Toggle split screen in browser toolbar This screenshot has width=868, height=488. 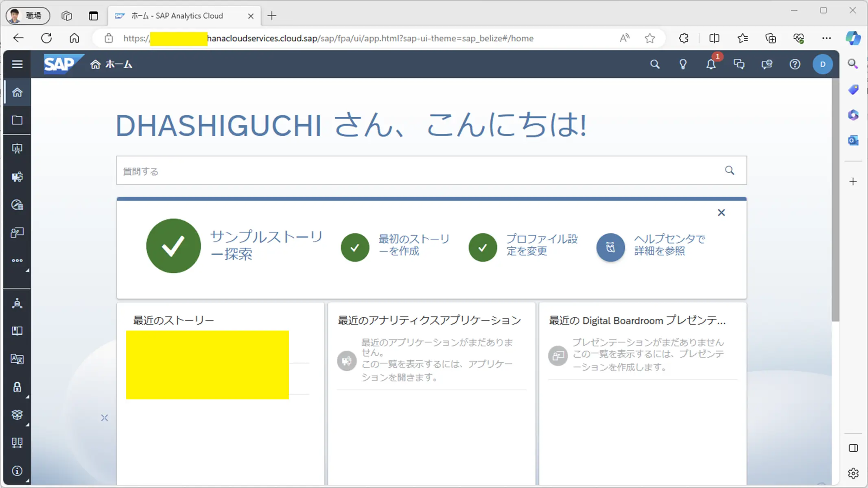[714, 38]
